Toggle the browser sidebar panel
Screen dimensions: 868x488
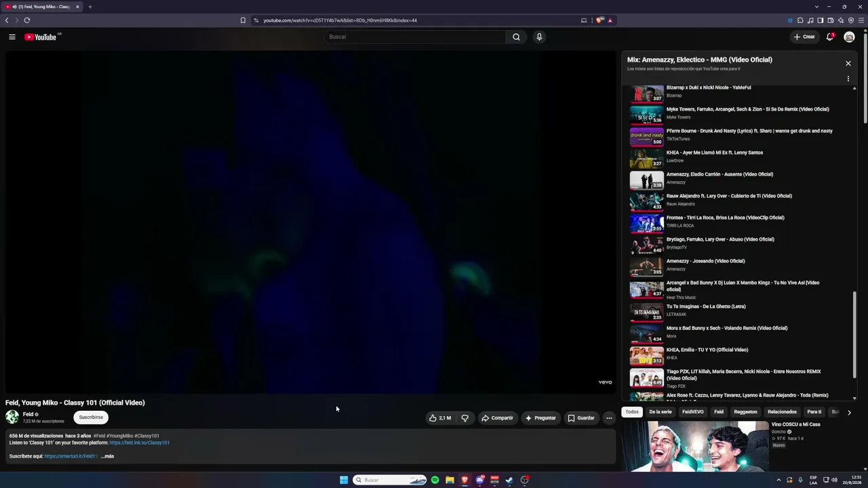click(821, 20)
